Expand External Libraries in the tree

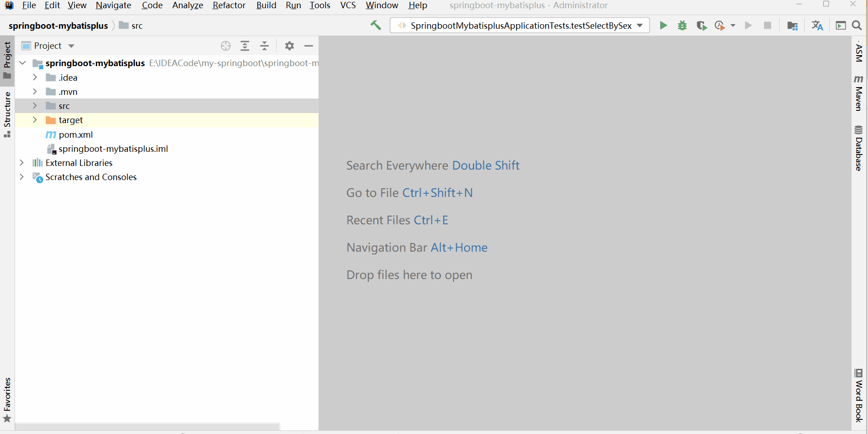(x=22, y=163)
